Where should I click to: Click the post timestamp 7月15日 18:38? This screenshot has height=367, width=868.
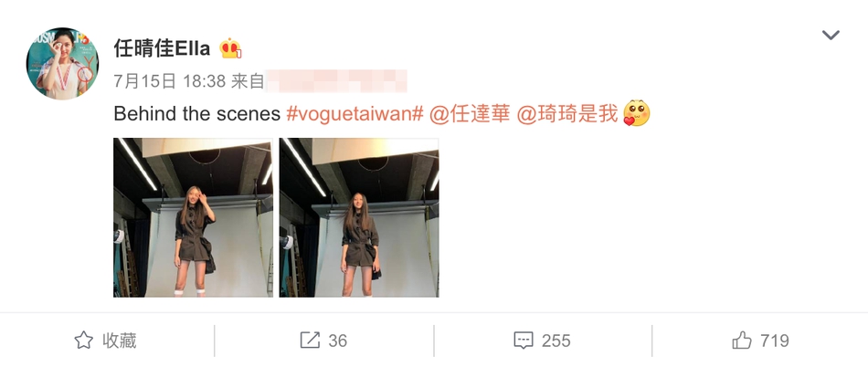tap(169, 81)
